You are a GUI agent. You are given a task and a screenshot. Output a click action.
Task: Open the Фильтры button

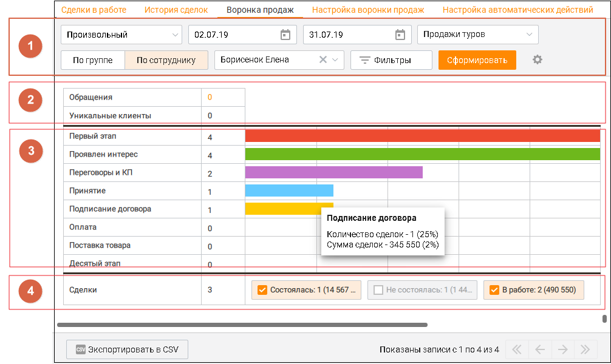(391, 60)
